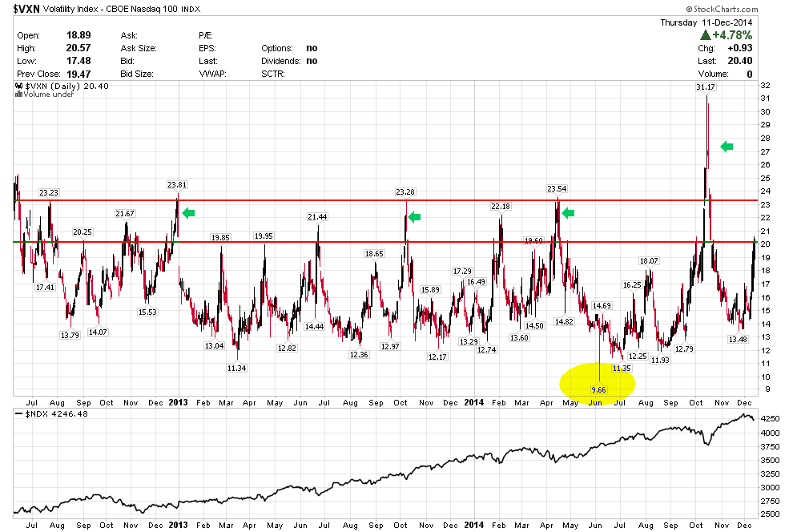Click the Chg value +0.93
Image resolution: width=793 pixels, height=532 pixels.
point(740,48)
